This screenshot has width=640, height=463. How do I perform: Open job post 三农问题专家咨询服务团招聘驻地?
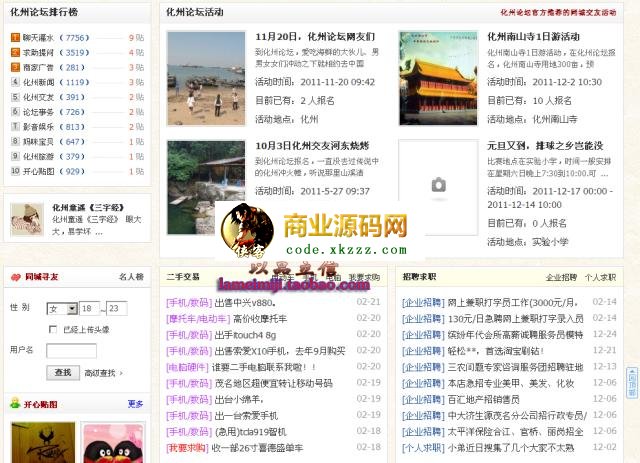click(516, 367)
